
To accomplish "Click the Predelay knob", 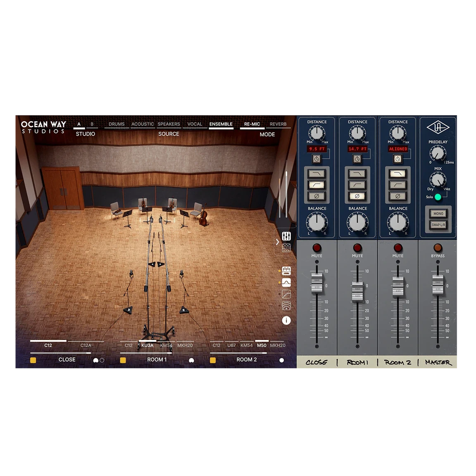I will 438,153.
